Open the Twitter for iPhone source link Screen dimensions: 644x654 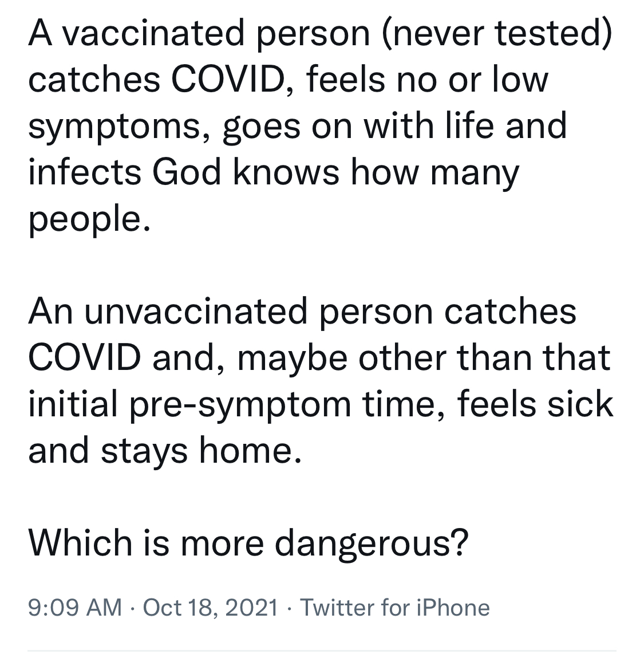pyautogui.click(x=394, y=607)
